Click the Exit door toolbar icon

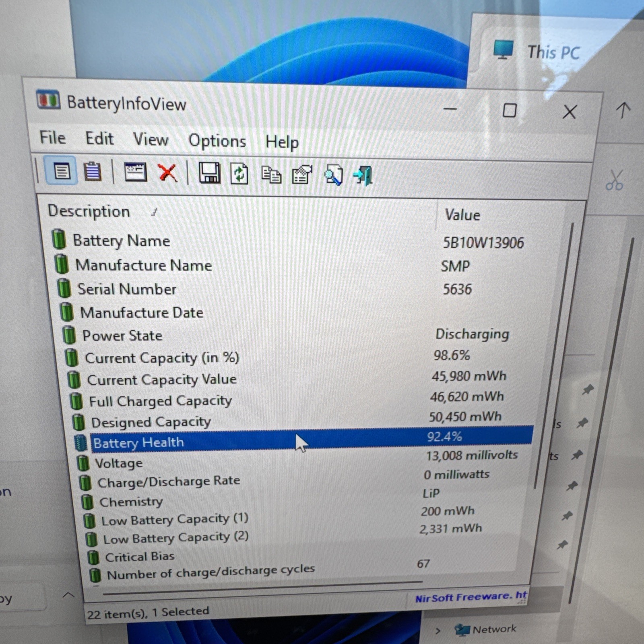point(363,176)
